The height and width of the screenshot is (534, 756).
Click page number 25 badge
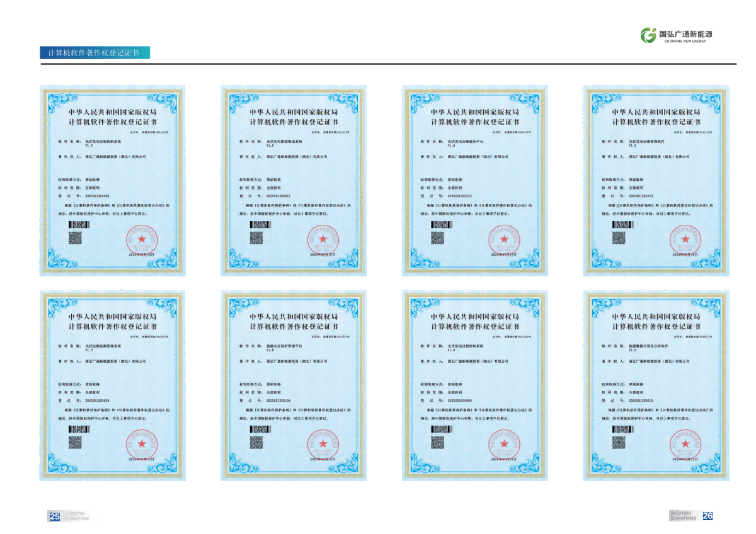pos(55,516)
